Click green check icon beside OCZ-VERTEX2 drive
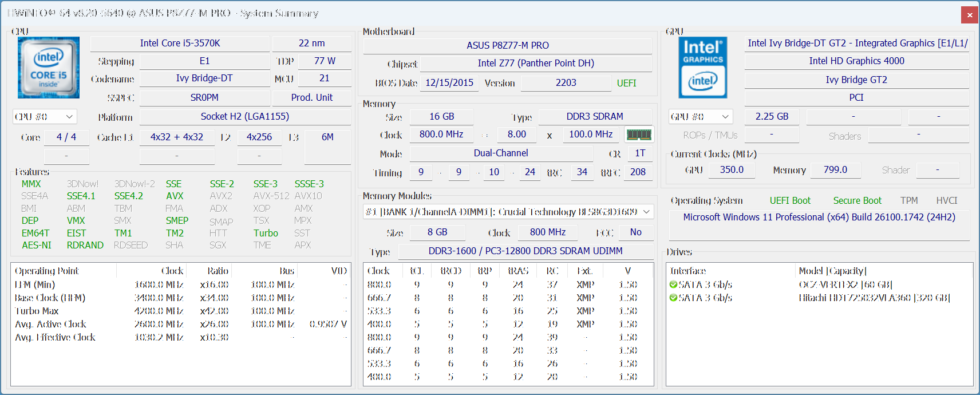This screenshot has height=395, width=980. (673, 285)
